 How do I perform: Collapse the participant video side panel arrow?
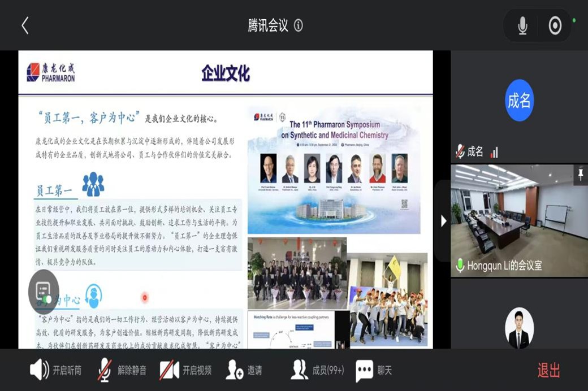click(444, 221)
